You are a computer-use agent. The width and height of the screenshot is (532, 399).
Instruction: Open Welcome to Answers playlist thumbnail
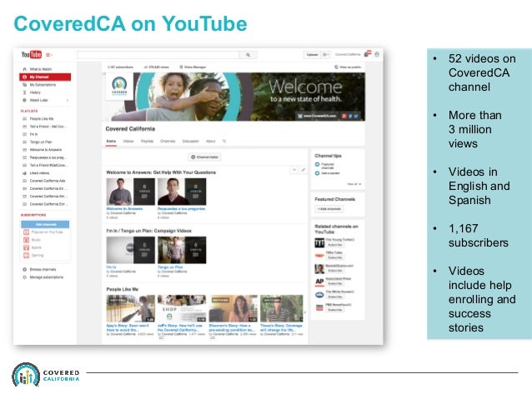(131, 192)
